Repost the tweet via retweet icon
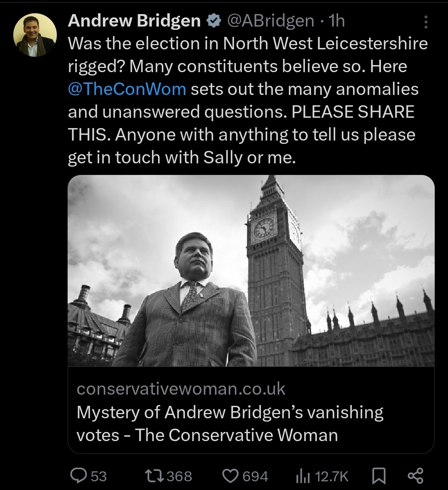448x490 pixels. [x=154, y=475]
